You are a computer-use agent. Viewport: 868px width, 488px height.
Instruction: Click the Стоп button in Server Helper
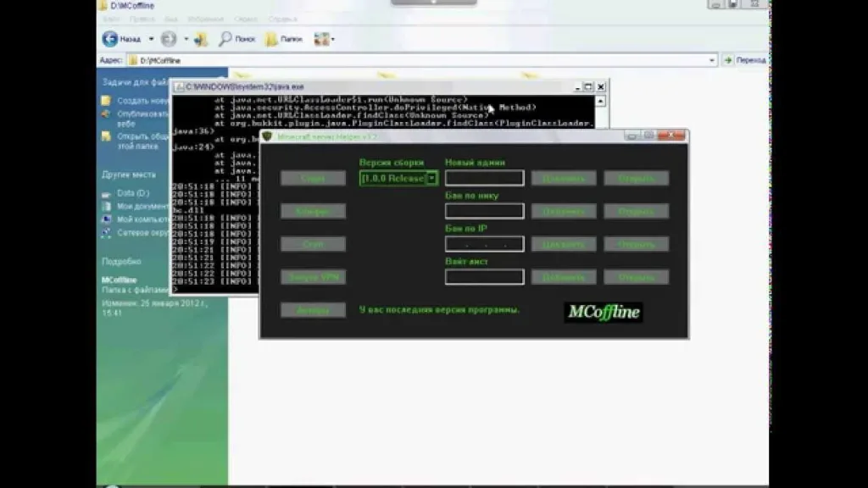point(314,244)
